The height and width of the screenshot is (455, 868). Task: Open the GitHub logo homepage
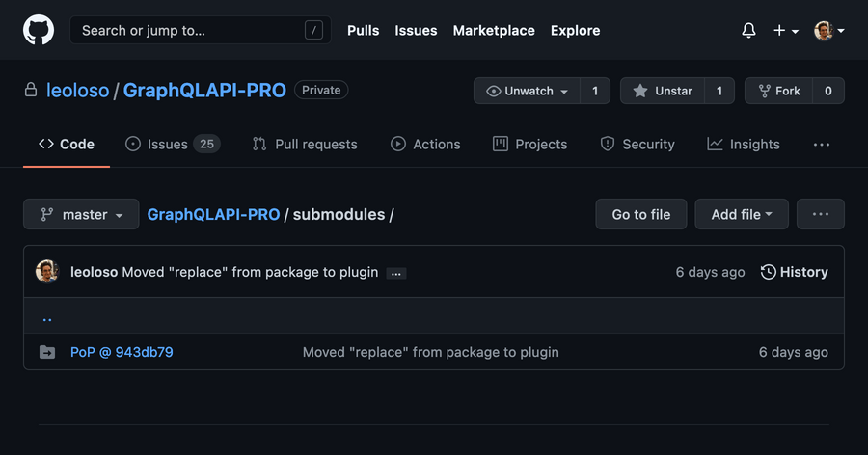point(39,30)
